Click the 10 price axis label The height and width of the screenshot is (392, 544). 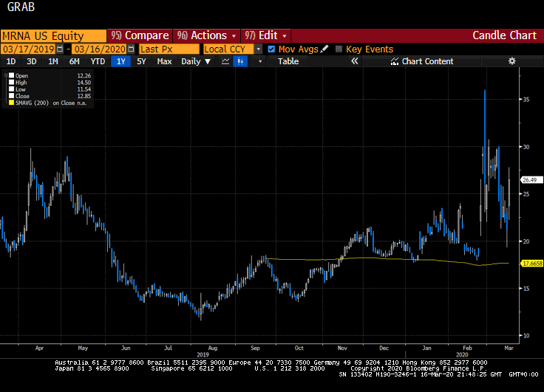pyautogui.click(x=526, y=335)
